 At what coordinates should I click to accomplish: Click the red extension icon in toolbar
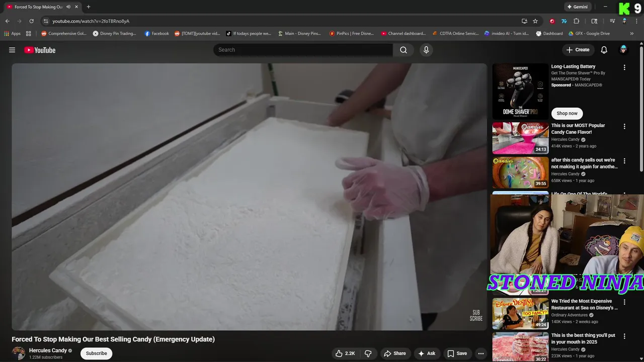[552, 21]
